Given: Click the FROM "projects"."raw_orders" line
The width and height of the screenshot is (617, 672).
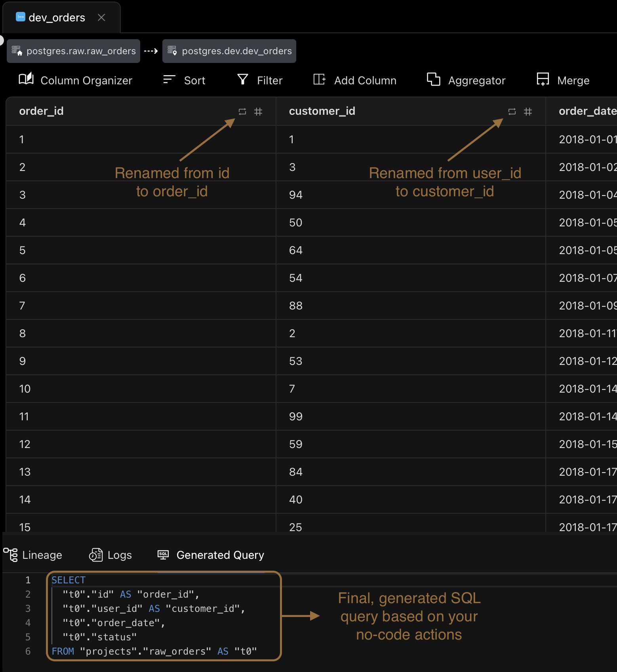Looking at the screenshot, I should (x=154, y=651).
